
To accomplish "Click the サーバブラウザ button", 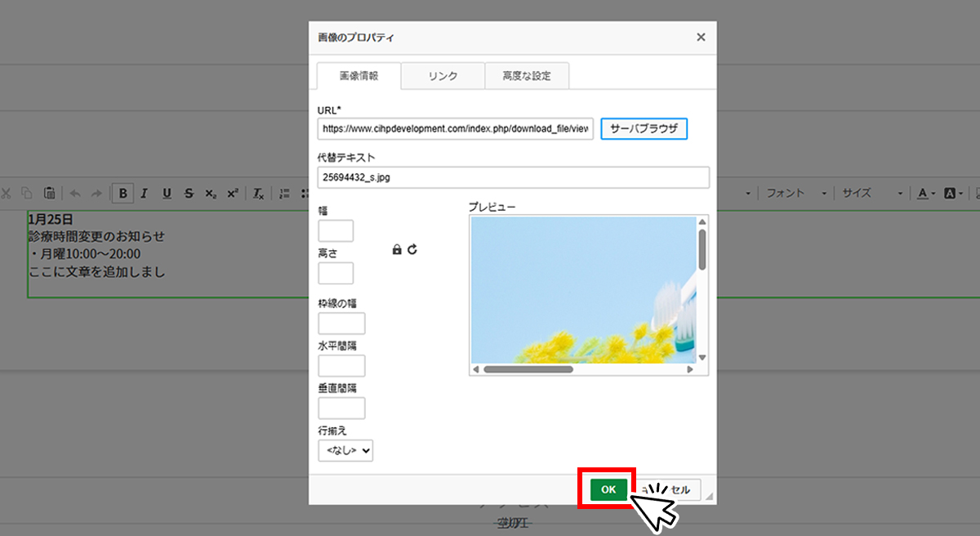I will 644,129.
